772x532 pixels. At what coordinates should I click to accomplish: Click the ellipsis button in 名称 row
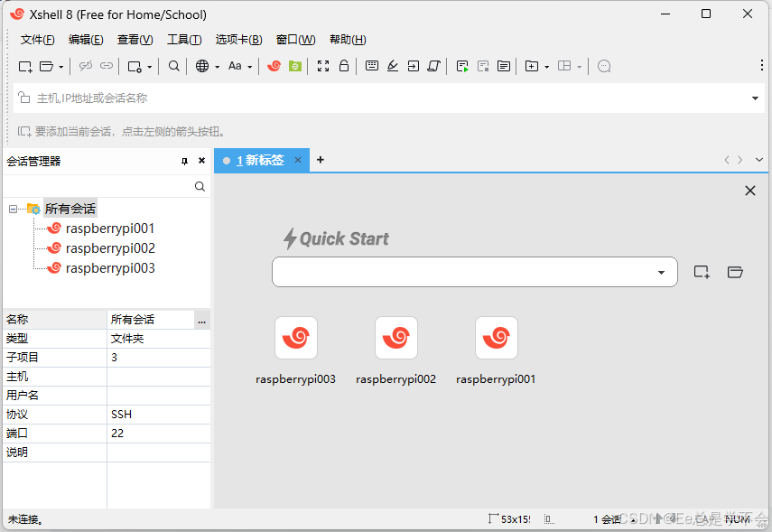coord(201,320)
